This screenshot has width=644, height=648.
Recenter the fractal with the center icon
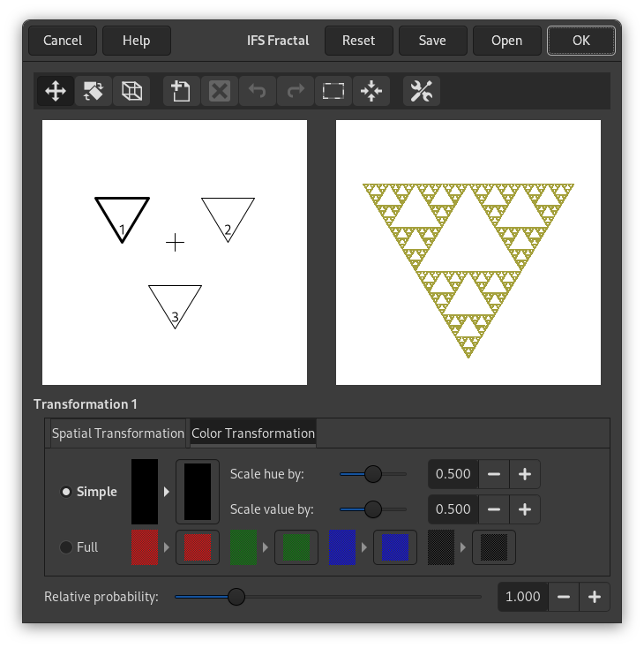[371, 91]
